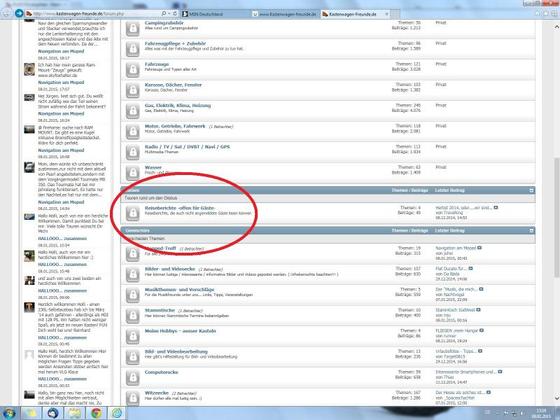The height and width of the screenshot is (420, 560).
Task: Click the scrollbar down arrow
Action: [557, 398]
